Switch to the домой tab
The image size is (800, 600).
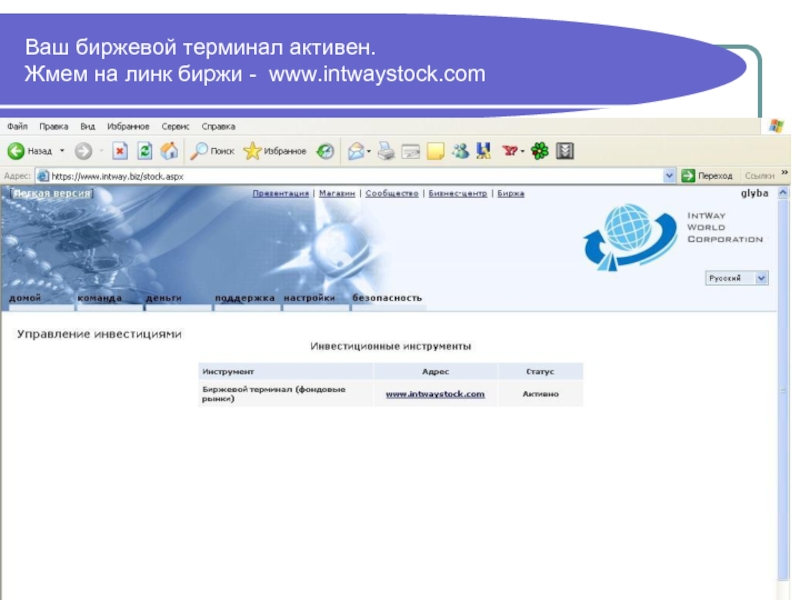(25, 298)
